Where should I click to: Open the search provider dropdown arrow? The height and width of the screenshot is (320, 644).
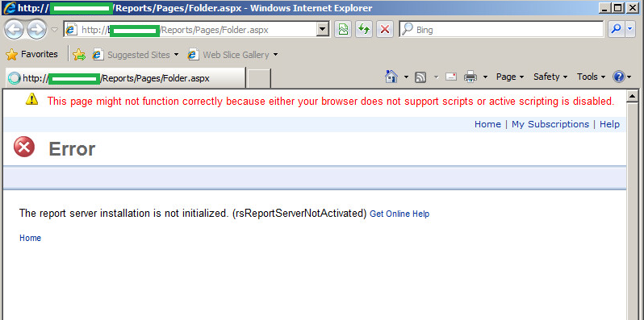630,30
